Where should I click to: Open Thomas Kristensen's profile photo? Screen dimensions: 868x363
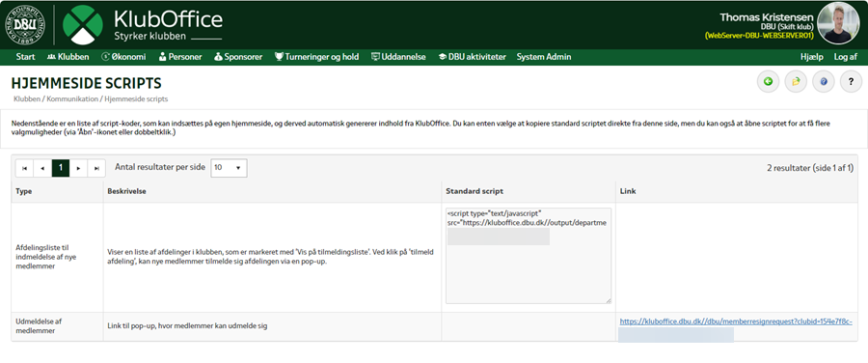[838, 23]
